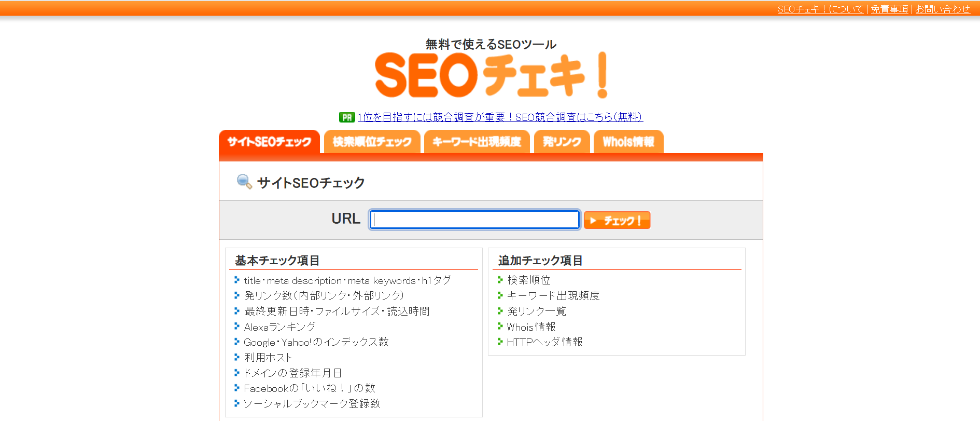The image size is (980, 421).
Task: Click the SEOチェキ！ logo image
Action: [491, 74]
